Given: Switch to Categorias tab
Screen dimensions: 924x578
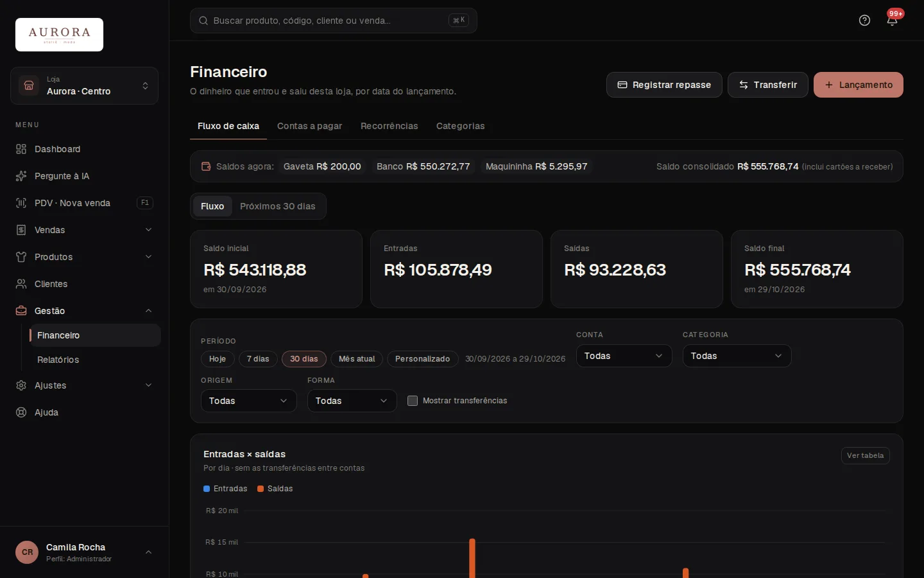Looking at the screenshot, I should coord(460,126).
